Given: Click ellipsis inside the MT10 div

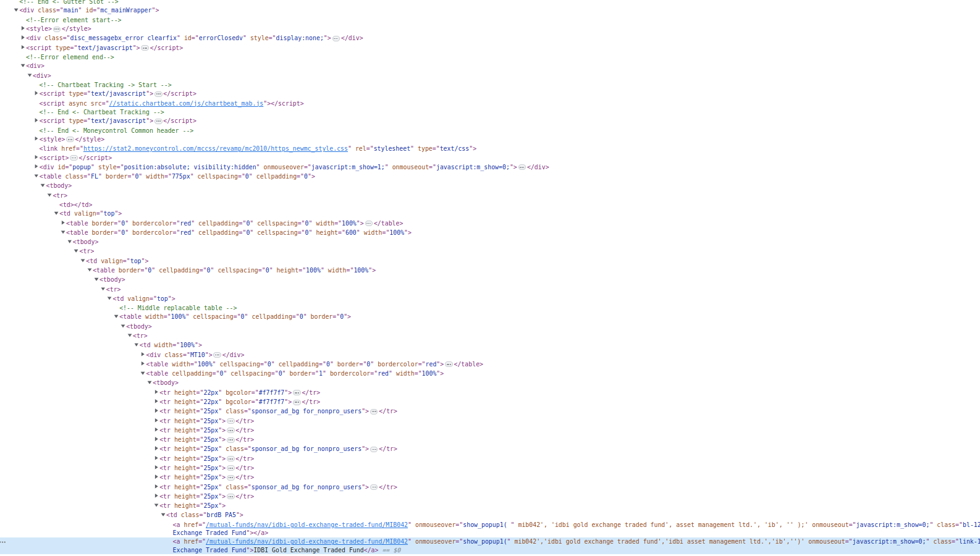Looking at the screenshot, I should 218,355.
